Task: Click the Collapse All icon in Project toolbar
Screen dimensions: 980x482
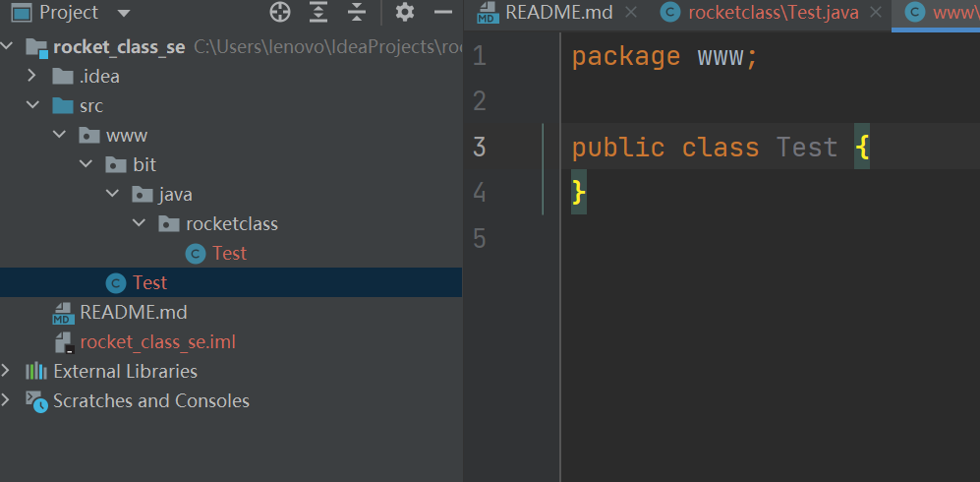Action: pos(357,12)
